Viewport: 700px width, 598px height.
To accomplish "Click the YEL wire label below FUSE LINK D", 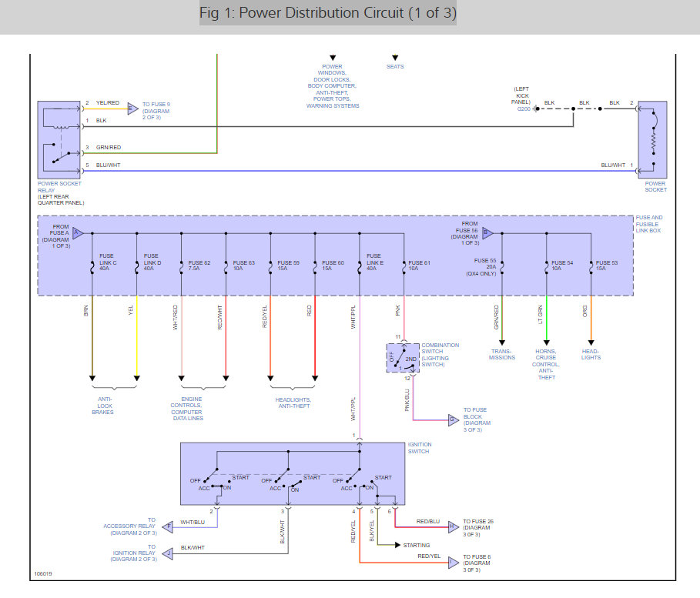I will coord(130,311).
